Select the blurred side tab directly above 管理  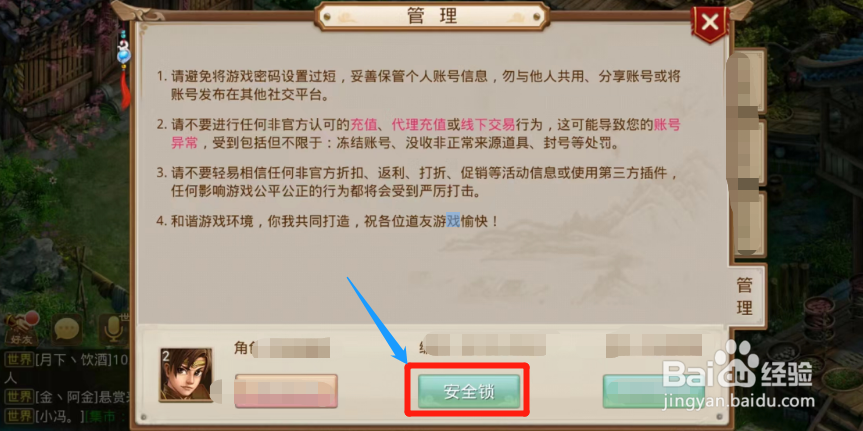point(746,223)
